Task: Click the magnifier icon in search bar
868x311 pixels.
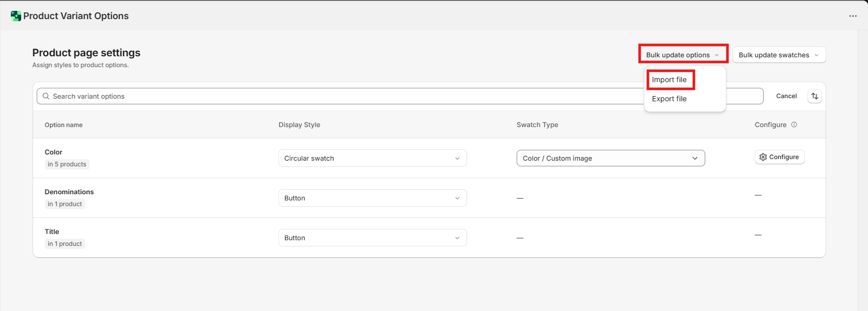Action: (46, 96)
